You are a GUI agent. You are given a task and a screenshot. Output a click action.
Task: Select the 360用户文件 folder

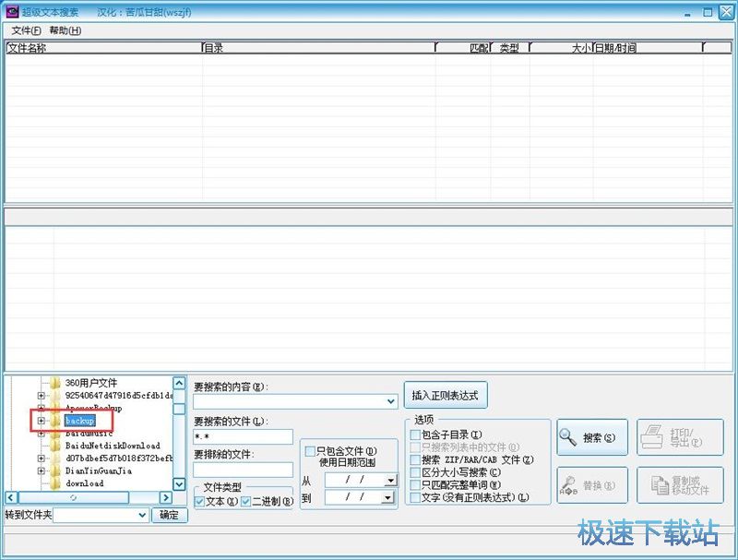(x=90, y=383)
